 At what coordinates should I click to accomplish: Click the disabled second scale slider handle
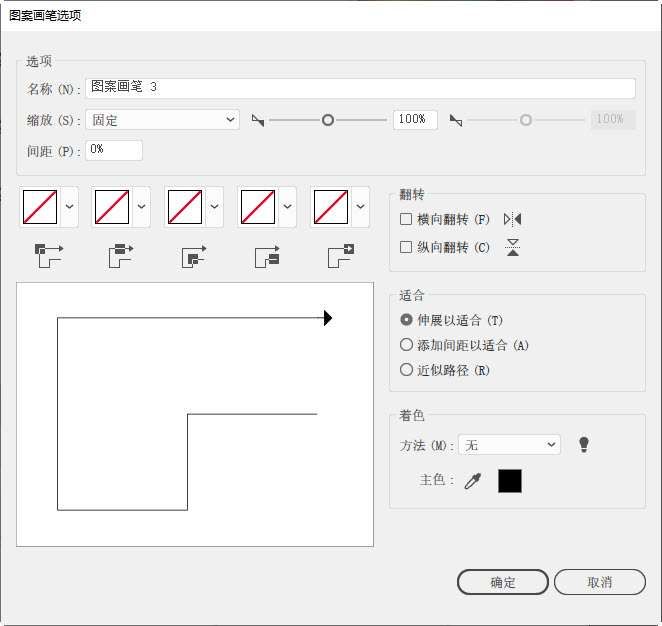click(x=526, y=120)
